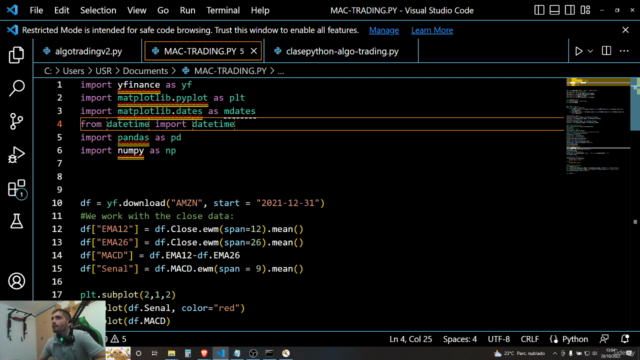Open the Extensions view with badge
Screen dimensions: 640x360
pos(17,189)
